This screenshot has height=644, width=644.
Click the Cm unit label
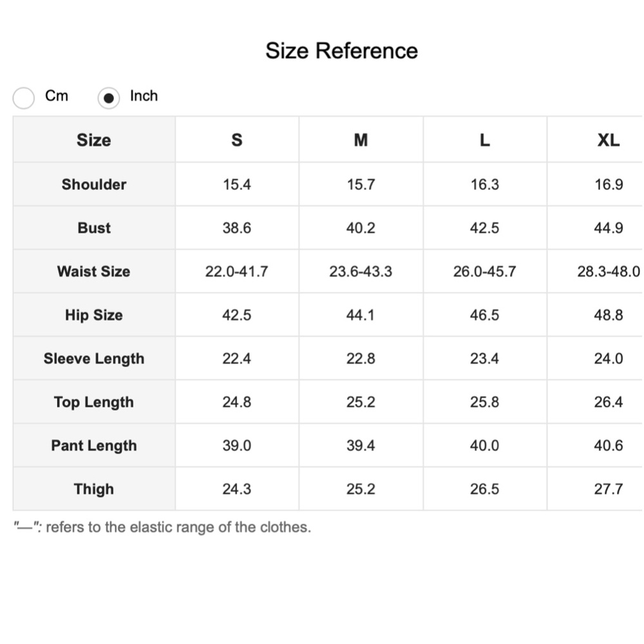[x=56, y=96]
